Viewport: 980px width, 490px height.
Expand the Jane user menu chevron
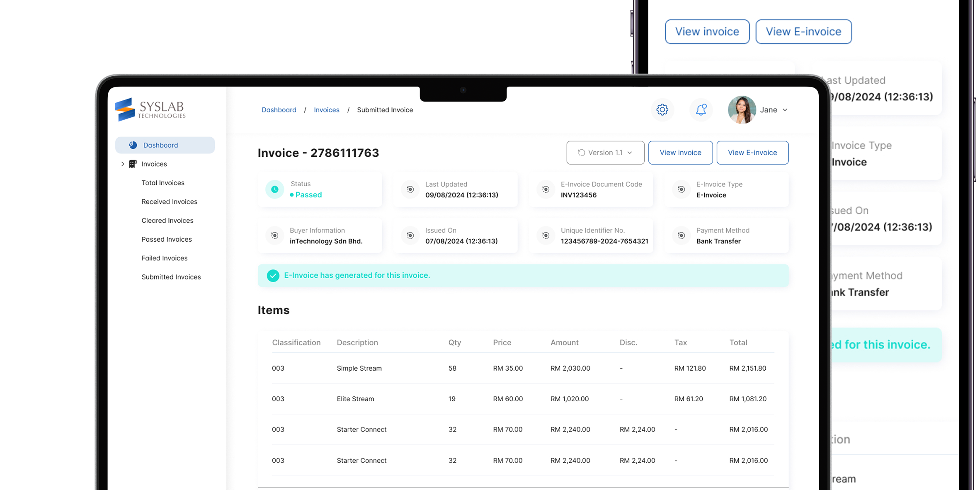[785, 110]
